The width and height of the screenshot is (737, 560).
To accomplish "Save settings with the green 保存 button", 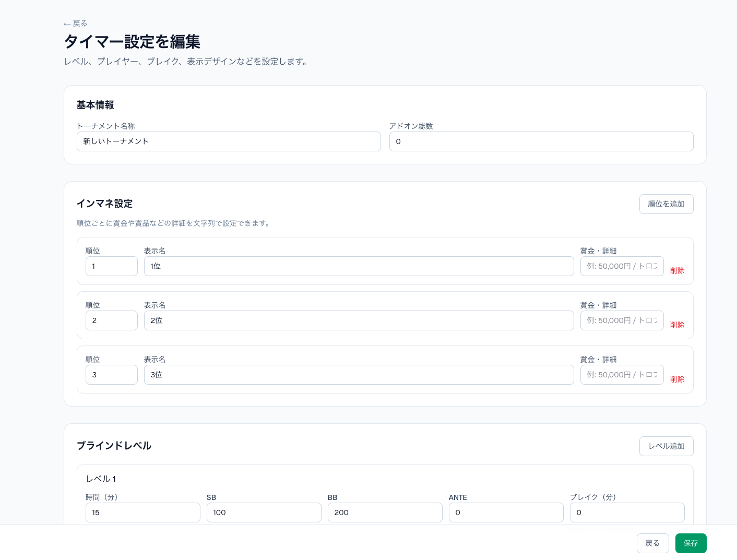I will pos(691,543).
